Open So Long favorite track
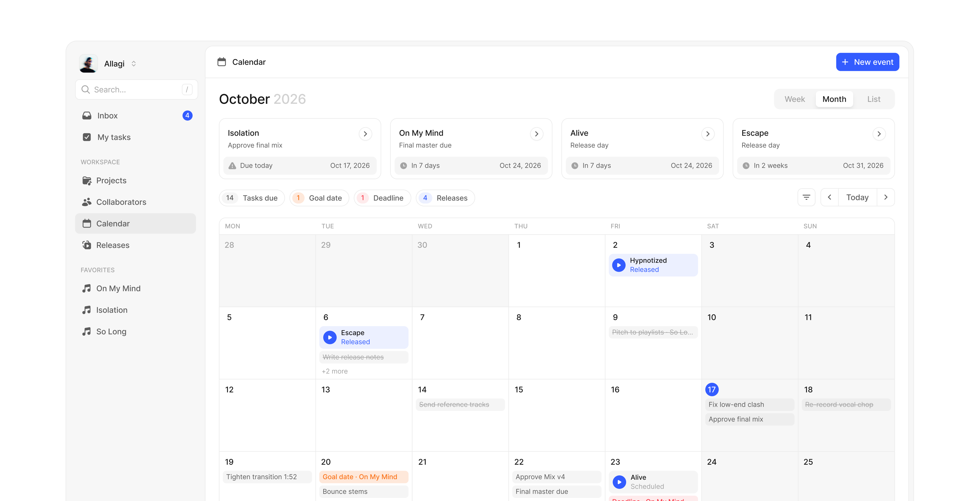 pyautogui.click(x=135, y=331)
